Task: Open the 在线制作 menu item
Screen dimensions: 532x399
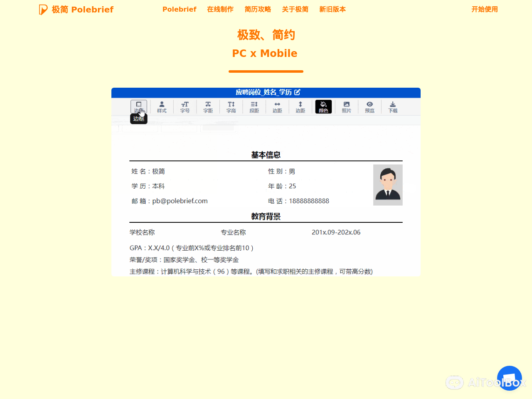Action: (220, 9)
